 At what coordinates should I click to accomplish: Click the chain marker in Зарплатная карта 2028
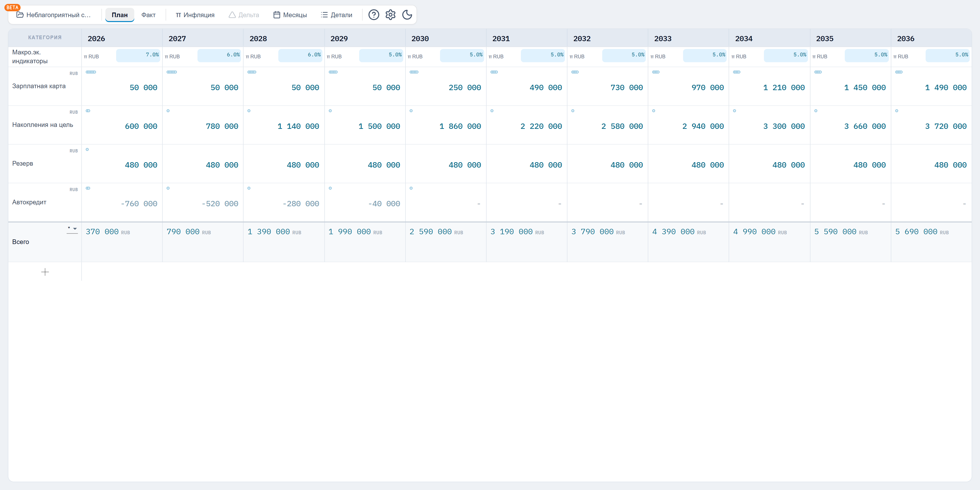coord(252,72)
